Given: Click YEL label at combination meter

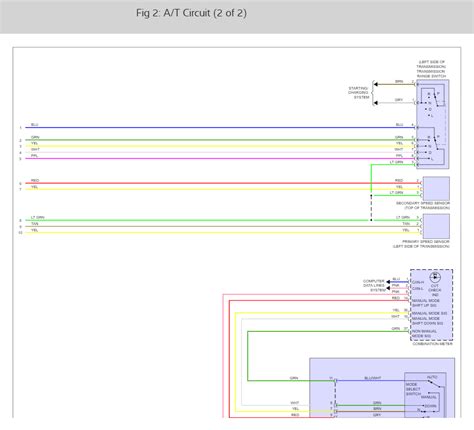Looking at the screenshot, I should (x=396, y=310).
